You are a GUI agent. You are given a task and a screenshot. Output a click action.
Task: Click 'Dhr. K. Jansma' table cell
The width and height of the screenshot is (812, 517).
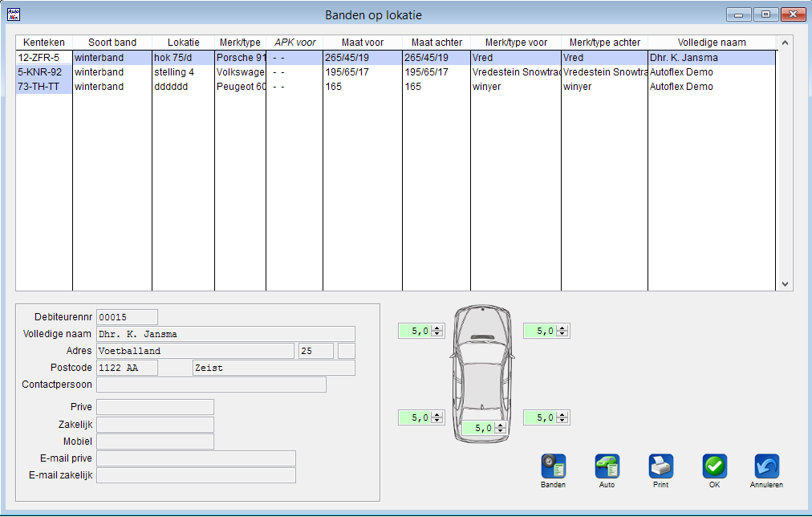(712, 58)
